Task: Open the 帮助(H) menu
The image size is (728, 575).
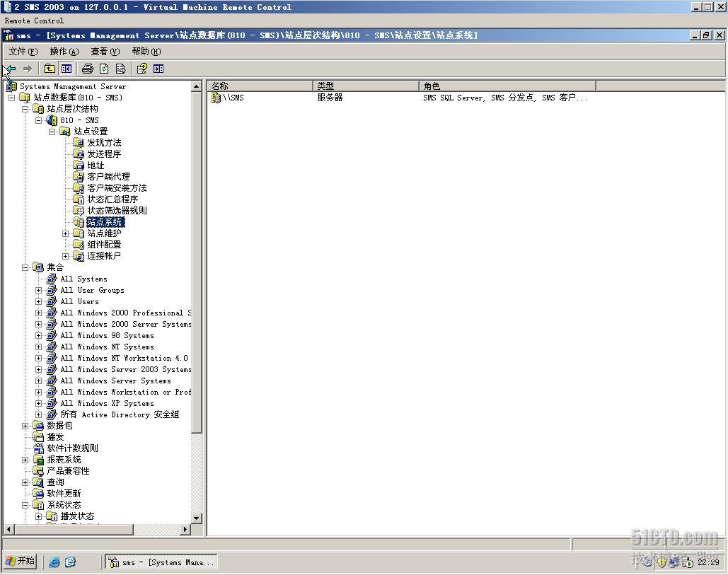Action: pos(146,52)
